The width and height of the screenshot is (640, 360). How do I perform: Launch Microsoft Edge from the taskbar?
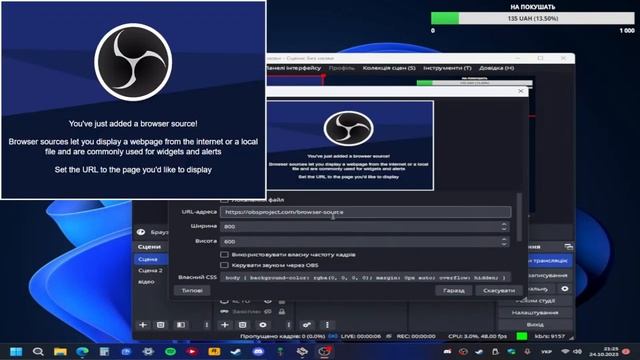(x=82, y=351)
